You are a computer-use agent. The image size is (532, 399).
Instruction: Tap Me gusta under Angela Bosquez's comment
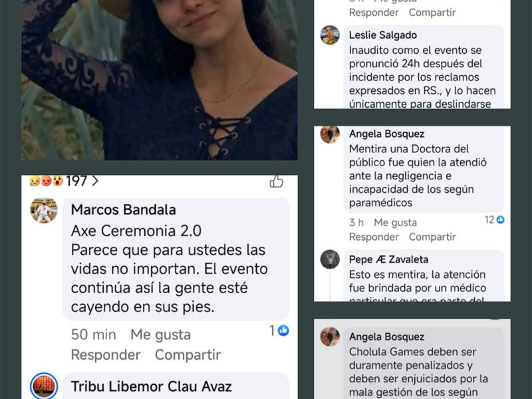pos(395,223)
